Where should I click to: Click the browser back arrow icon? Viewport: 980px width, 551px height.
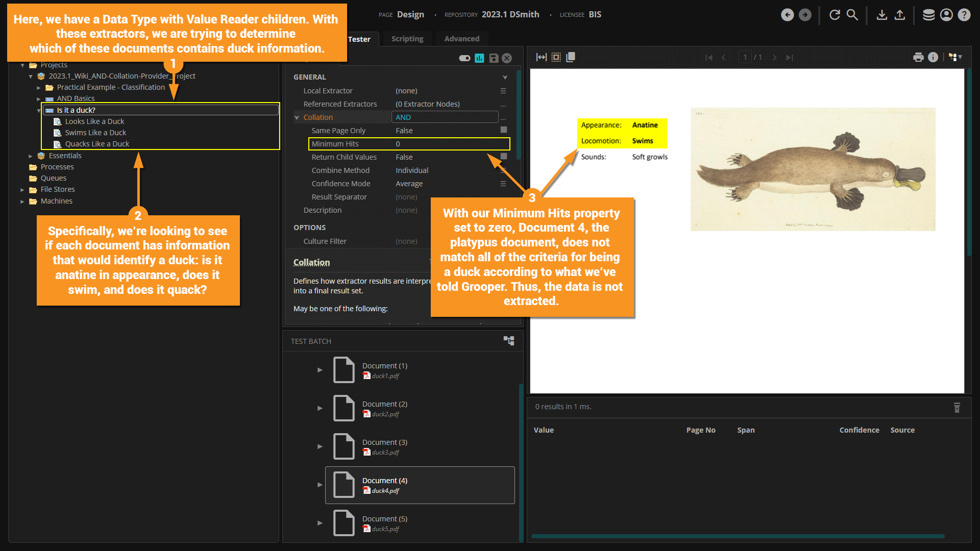787,15
